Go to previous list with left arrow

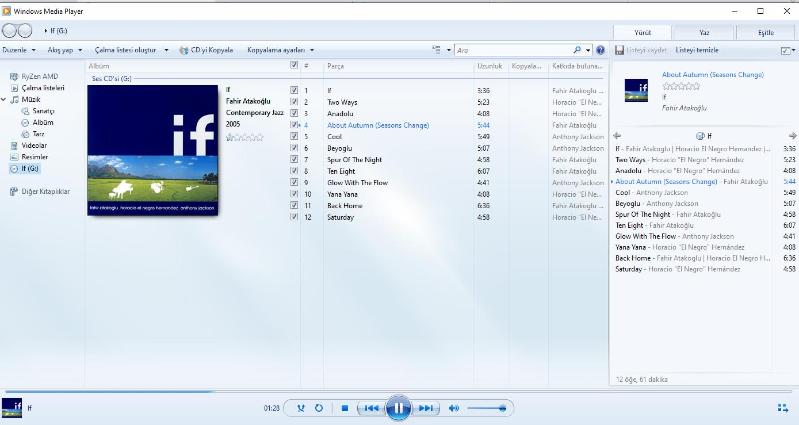point(617,136)
